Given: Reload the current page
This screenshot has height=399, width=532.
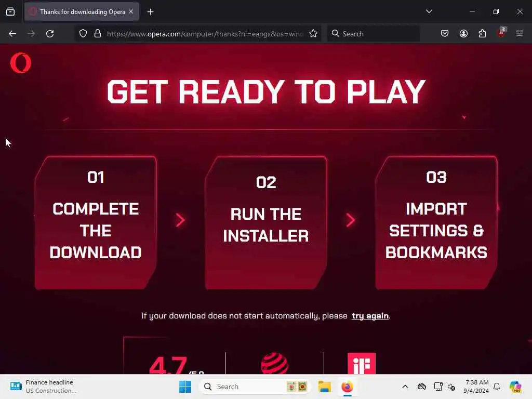Looking at the screenshot, I should (50, 34).
